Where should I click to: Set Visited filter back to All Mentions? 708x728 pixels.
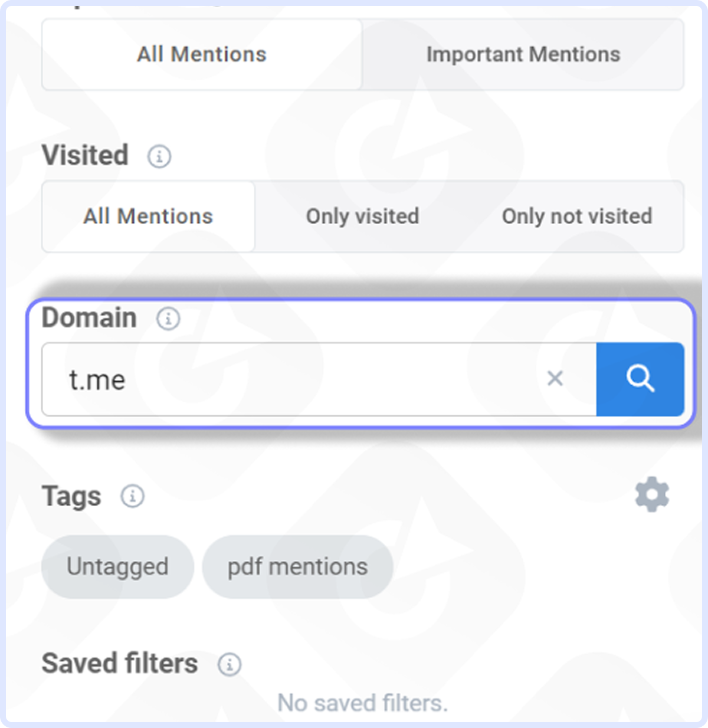(x=147, y=217)
